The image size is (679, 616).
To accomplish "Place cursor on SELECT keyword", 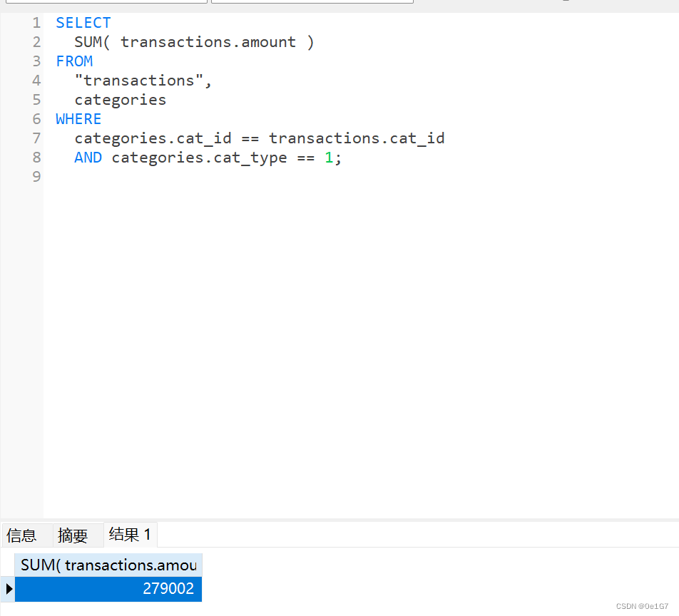I will 83,23.
